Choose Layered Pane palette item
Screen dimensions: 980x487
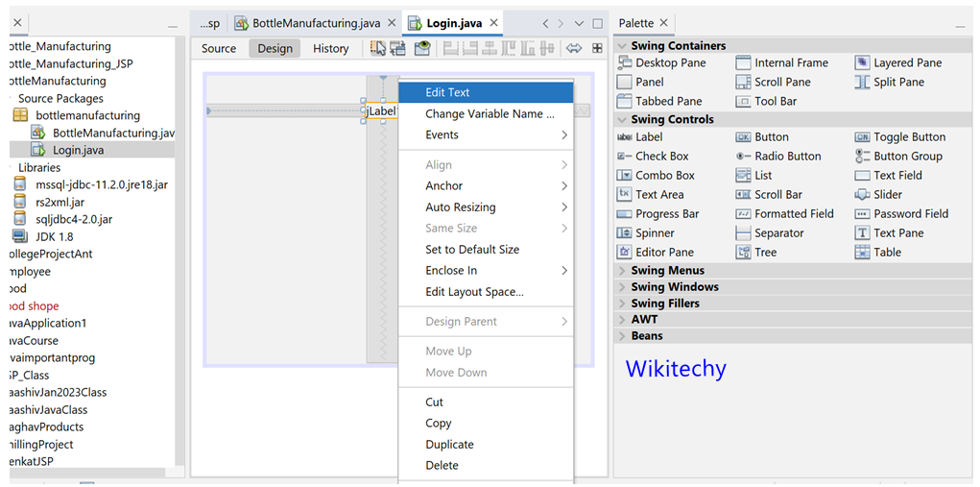click(x=898, y=62)
